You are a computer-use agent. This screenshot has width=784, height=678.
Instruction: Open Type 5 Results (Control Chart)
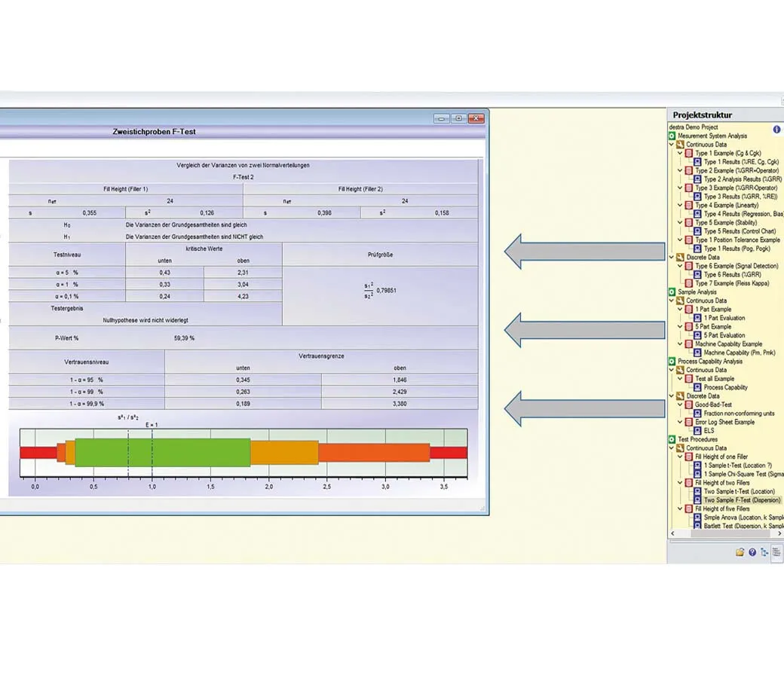pyautogui.click(x=740, y=231)
